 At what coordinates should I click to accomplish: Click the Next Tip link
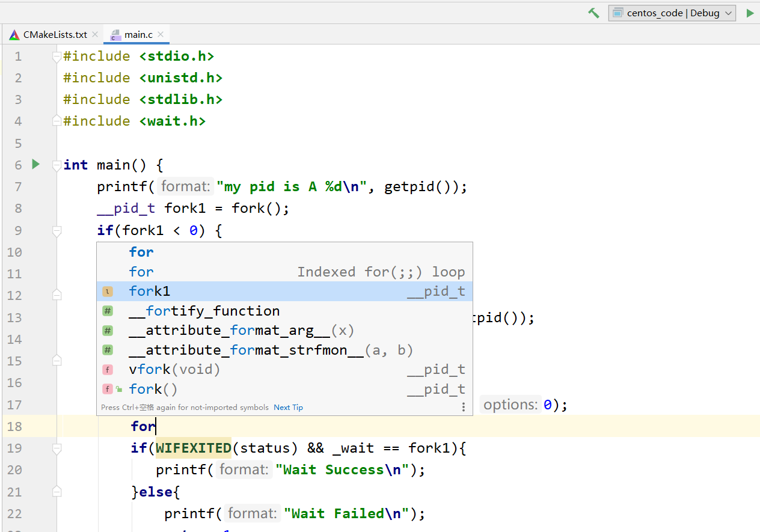tap(288, 408)
